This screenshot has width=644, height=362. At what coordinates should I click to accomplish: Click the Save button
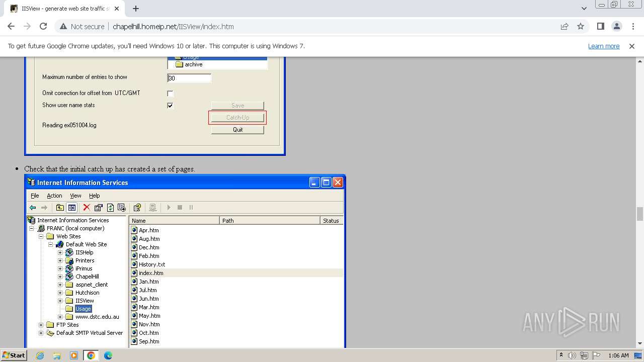click(x=237, y=106)
